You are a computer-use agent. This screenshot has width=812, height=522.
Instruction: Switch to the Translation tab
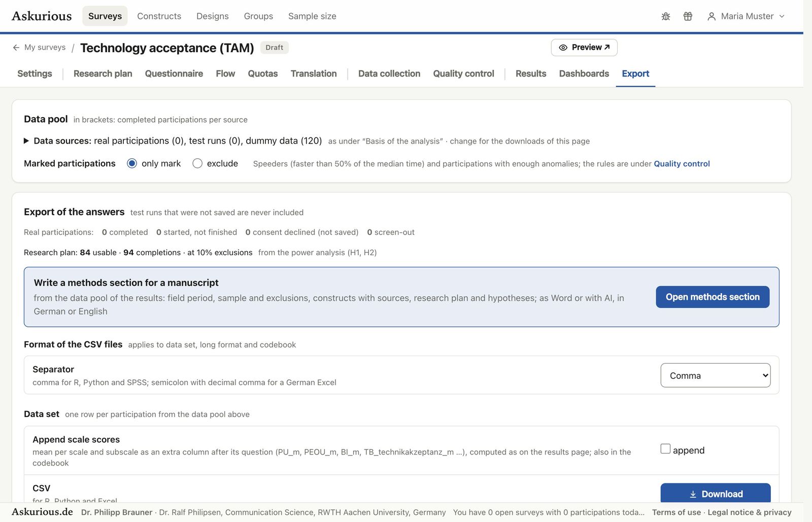tap(314, 74)
